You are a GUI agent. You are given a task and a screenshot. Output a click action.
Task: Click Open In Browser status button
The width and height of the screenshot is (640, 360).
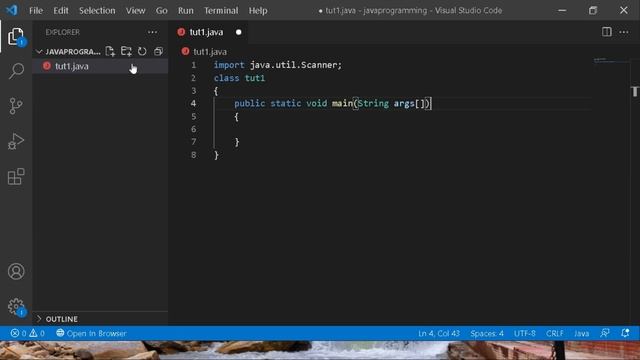point(91,333)
